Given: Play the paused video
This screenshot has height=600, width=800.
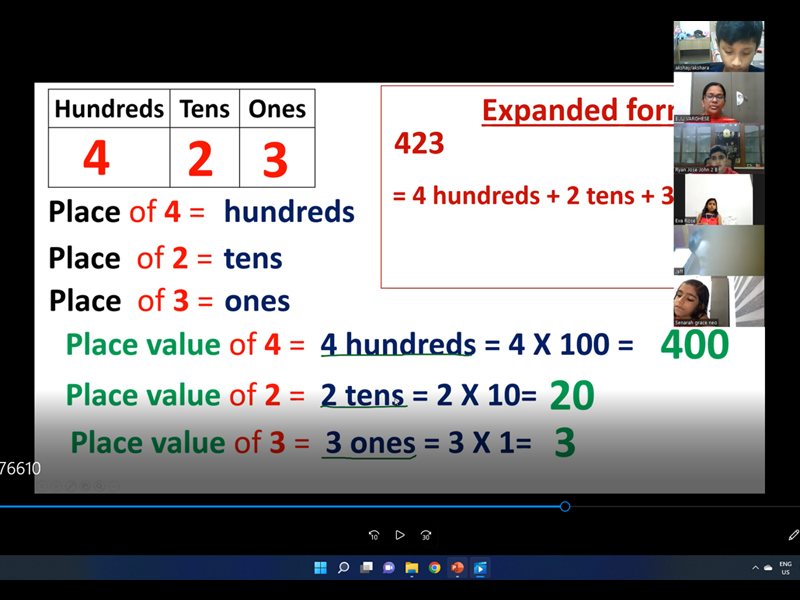Looking at the screenshot, I should tap(400, 535).
